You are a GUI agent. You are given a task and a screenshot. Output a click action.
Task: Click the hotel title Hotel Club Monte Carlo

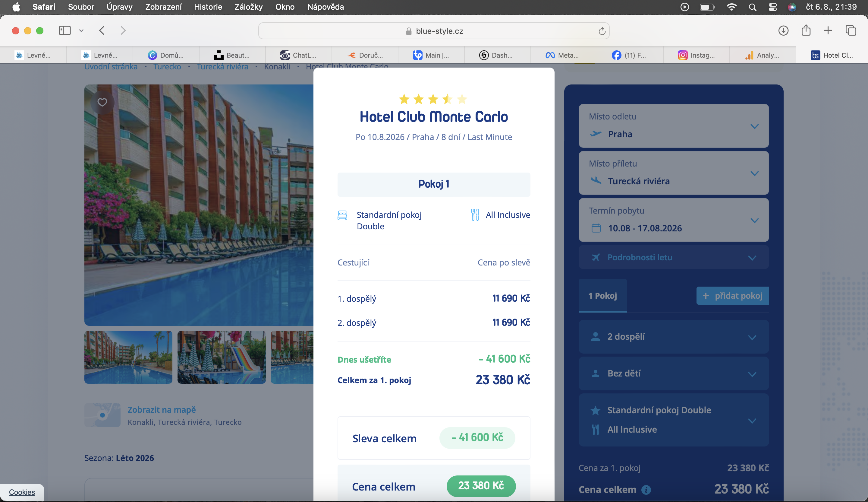(x=434, y=117)
